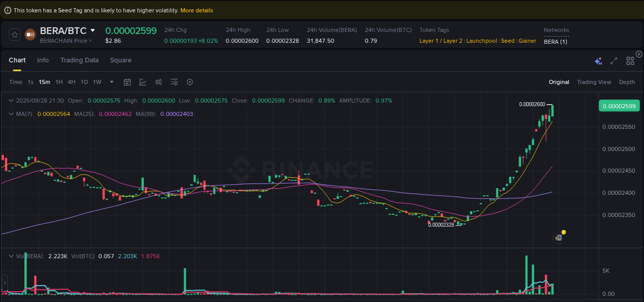Open the Depth chart view
The height and width of the screenshot is (302, 644).
pyautogui.click(x=627, y=81)
